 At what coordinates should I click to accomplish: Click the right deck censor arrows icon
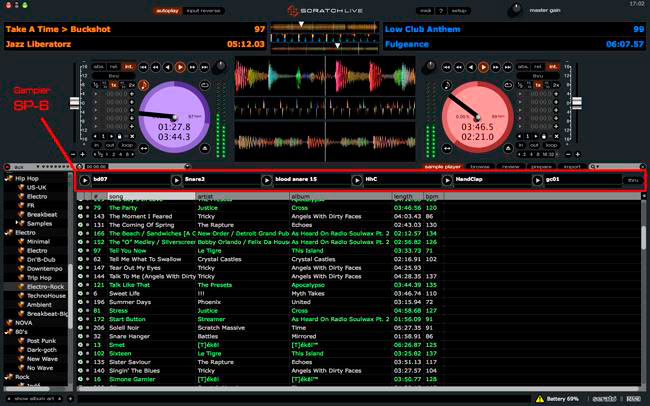pyautogui.click(x=447, y=148)
